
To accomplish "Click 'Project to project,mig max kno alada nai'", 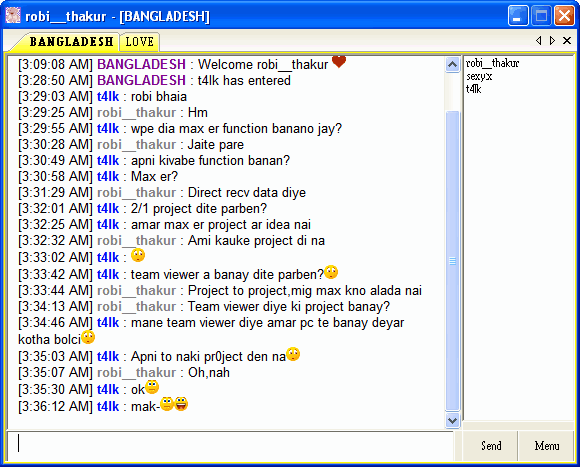I will coord(305,291).
